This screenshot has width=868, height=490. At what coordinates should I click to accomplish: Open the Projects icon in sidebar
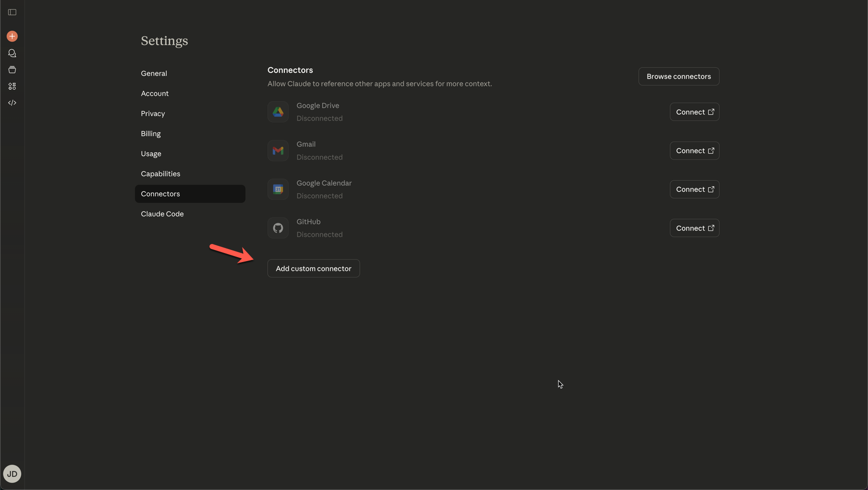click(12, 70)
